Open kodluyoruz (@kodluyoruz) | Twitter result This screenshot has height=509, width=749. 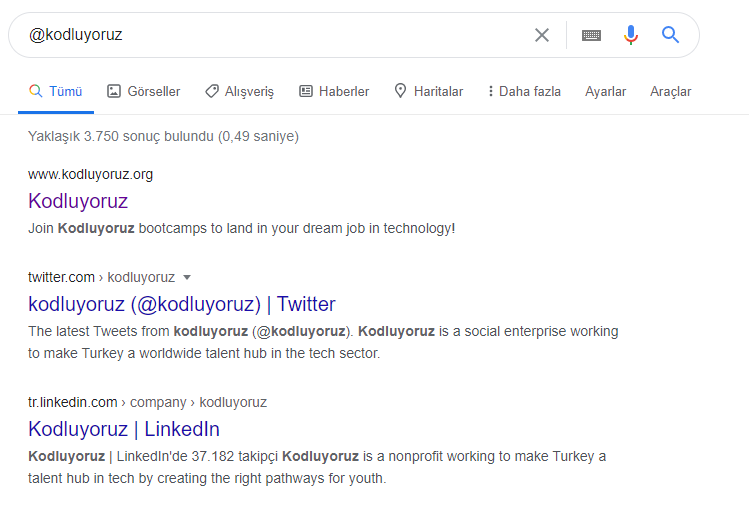[182, 304]
